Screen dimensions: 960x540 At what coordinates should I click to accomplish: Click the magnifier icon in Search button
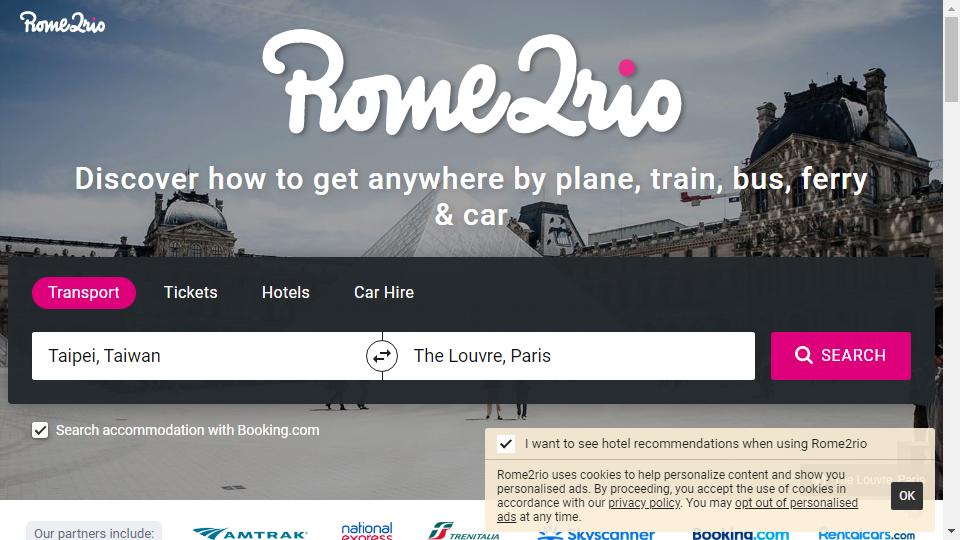[803, 355]
